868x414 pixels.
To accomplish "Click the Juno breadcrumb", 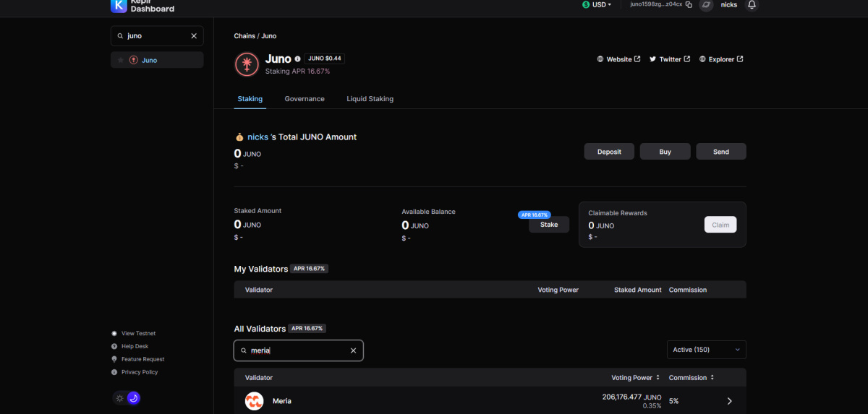I will 268,35.
